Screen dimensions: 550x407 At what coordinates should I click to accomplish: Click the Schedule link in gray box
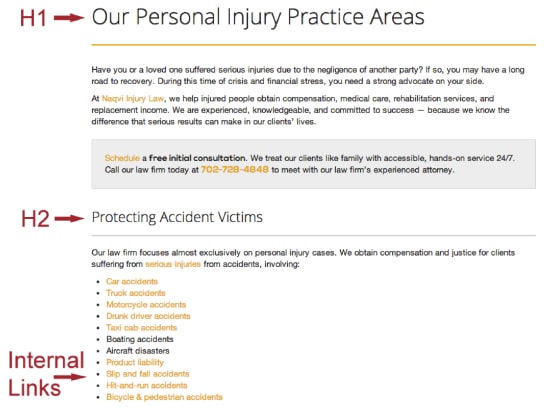point(122,158)
